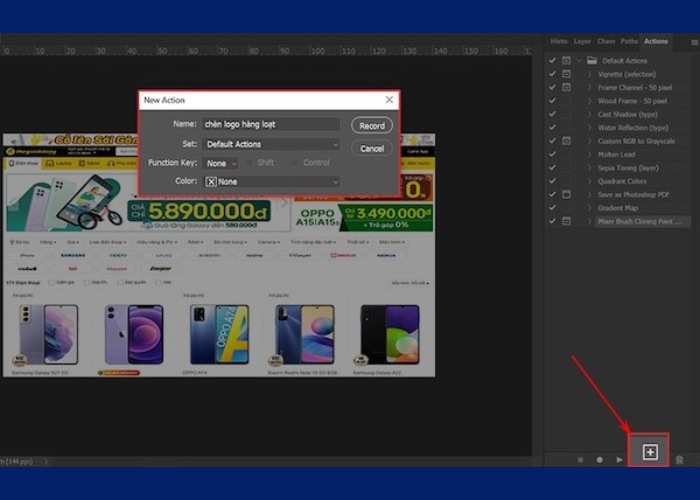Click the Delete trash icon in Actions panel
The width and height of the screenshot is (700, 500).
click(680, 459)
